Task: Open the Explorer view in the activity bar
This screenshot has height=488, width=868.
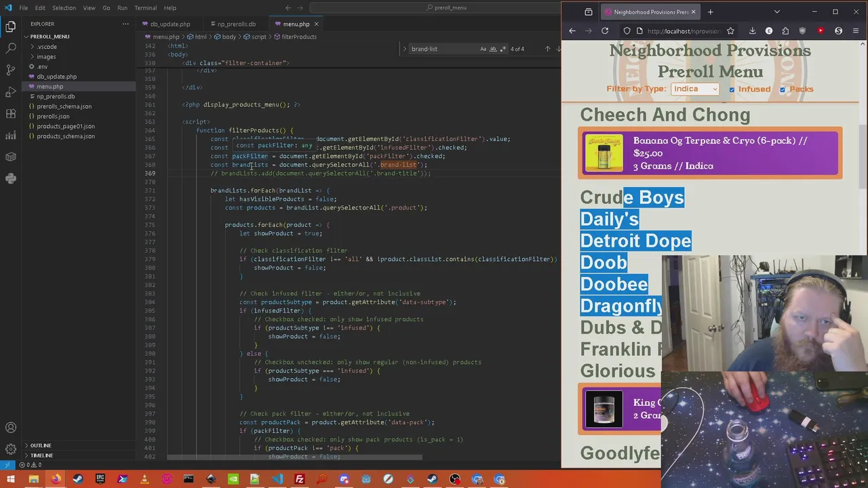Action: coord(11,26)
